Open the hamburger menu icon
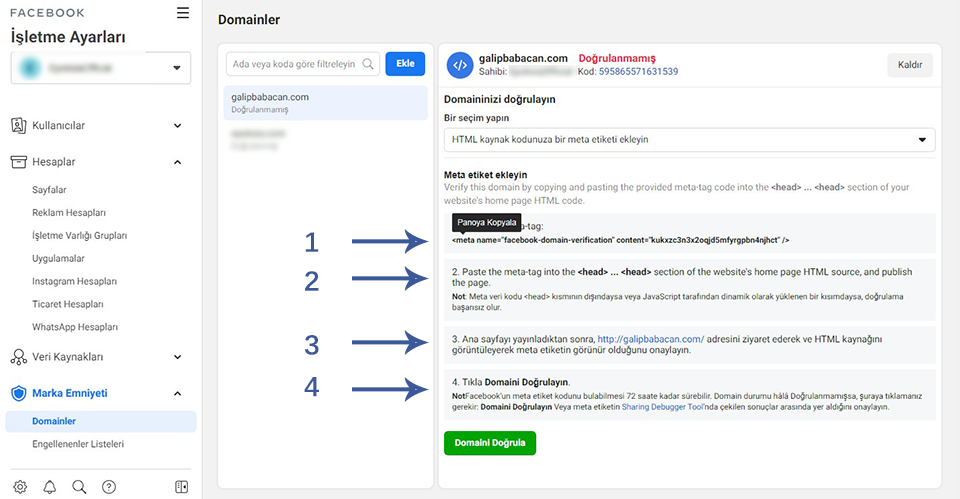Screen dimensions: 960x499 click(x=182, y=13)
